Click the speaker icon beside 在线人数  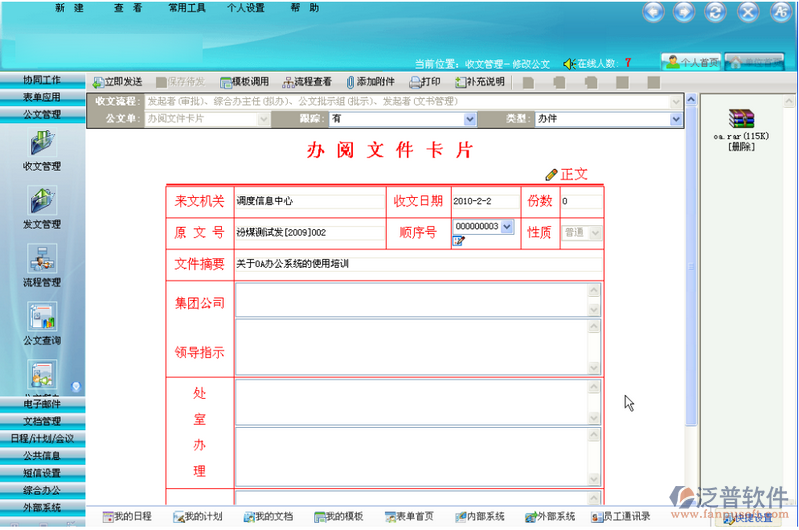click(569, 64)
